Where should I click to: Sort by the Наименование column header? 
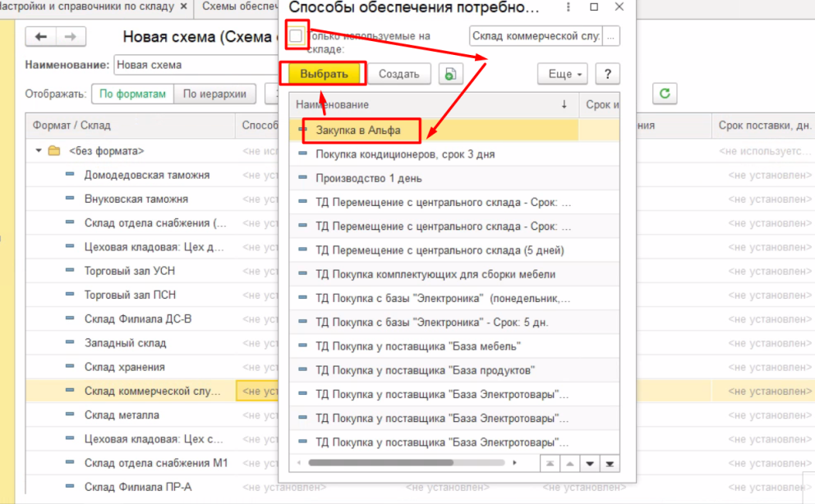pos(433,104)
